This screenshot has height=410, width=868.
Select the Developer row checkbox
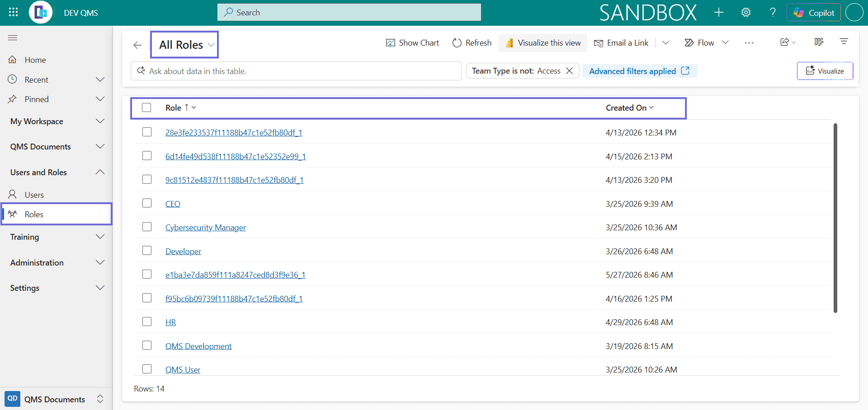147,251
